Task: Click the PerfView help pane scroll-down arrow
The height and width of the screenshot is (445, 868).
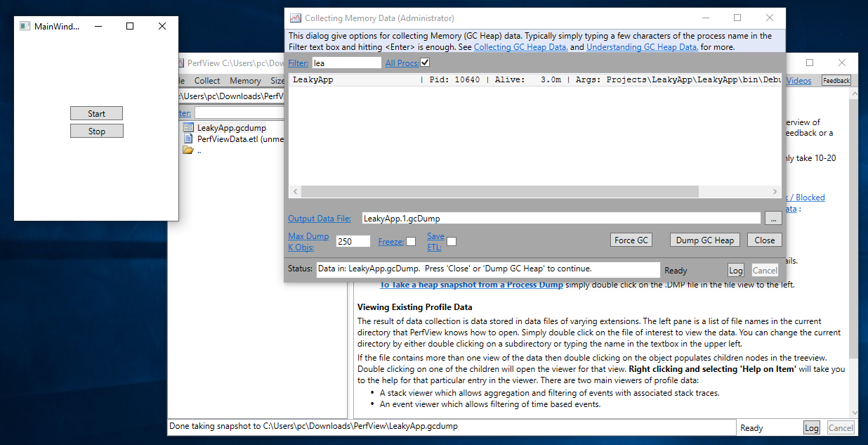Action: click(x=853, y=412)
